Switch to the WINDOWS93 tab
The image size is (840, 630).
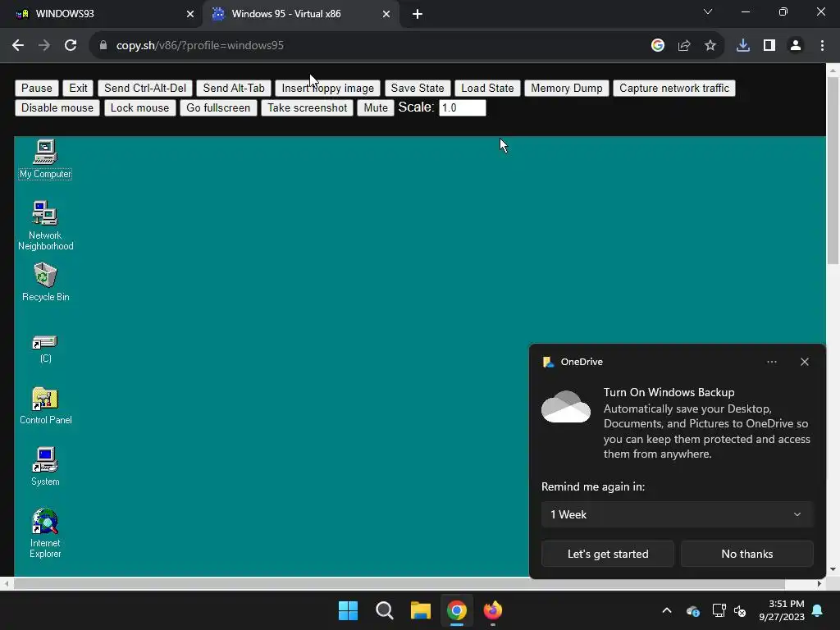point(101,14)
